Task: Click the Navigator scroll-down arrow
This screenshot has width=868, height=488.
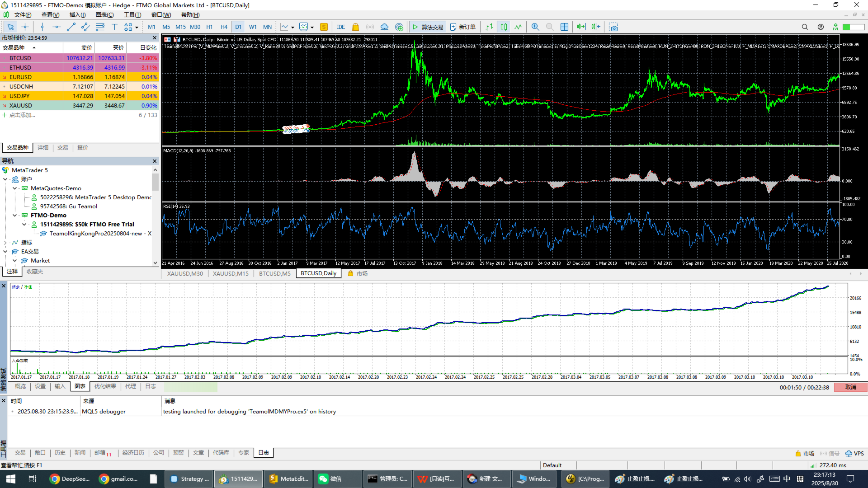Action: click(x=155, y=263)
